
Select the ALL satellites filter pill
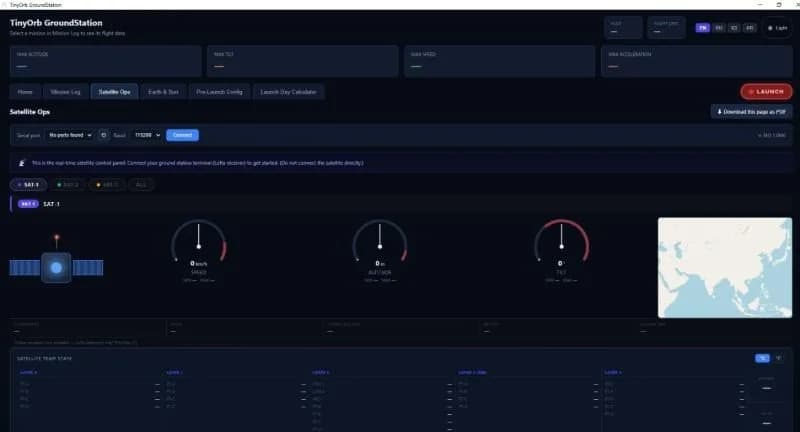(x=141, y=185)
